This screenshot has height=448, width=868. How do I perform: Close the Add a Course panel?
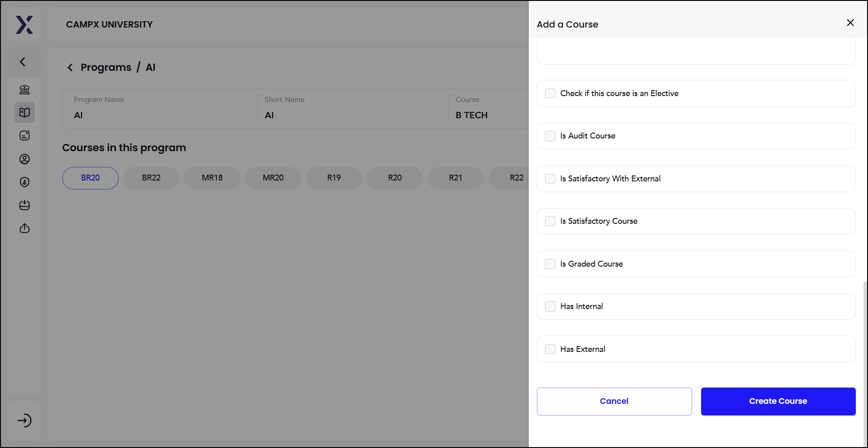850,23
